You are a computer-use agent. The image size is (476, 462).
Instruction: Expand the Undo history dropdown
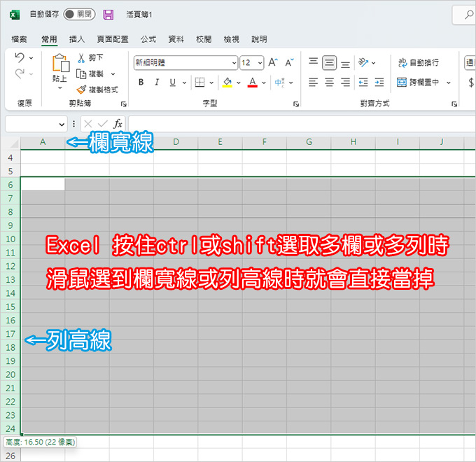31,57
